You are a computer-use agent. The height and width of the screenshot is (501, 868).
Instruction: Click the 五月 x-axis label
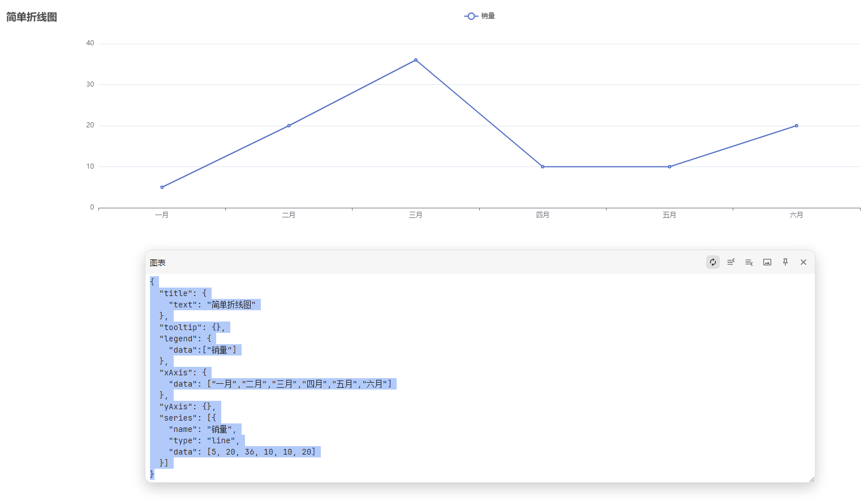[669, 215]
